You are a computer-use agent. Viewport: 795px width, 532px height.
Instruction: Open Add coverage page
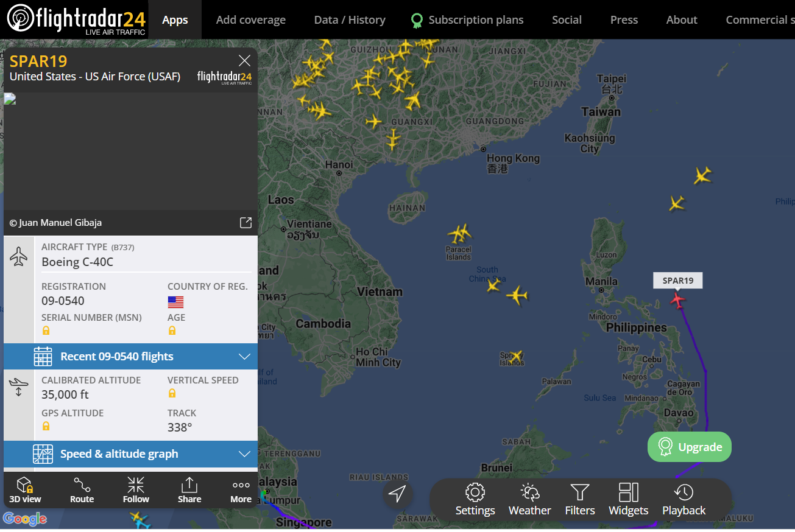tap(251, 20)
